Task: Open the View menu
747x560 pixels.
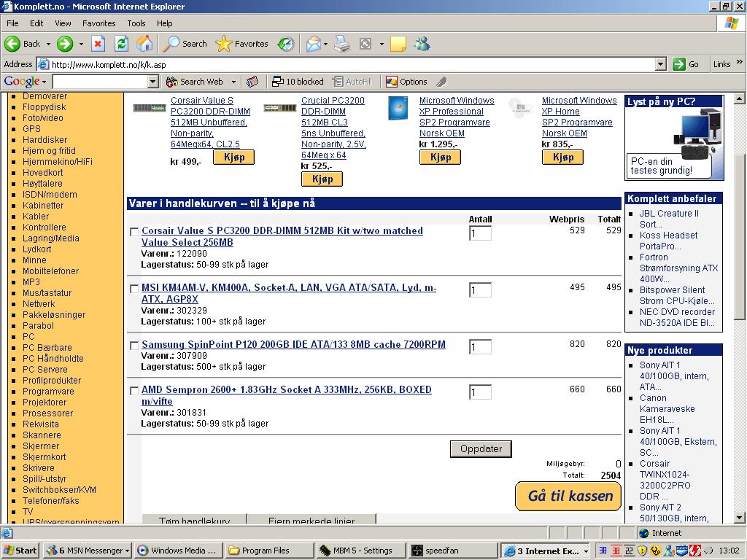Action: click(x=63, y=23)
